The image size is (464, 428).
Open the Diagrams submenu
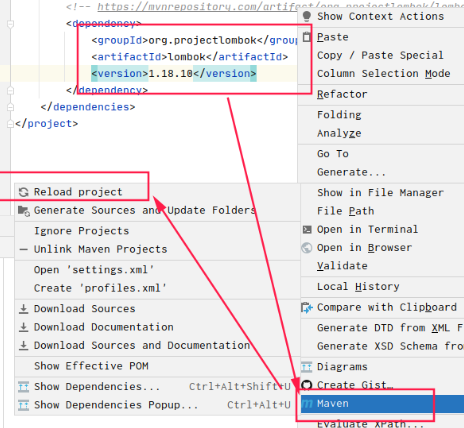pos(382,367)
